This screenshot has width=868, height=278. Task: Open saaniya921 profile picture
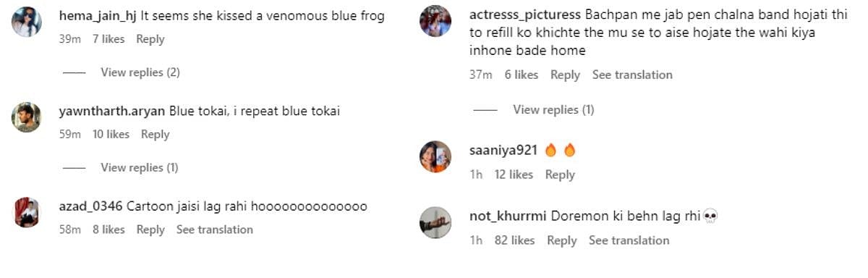coord(435,156)
